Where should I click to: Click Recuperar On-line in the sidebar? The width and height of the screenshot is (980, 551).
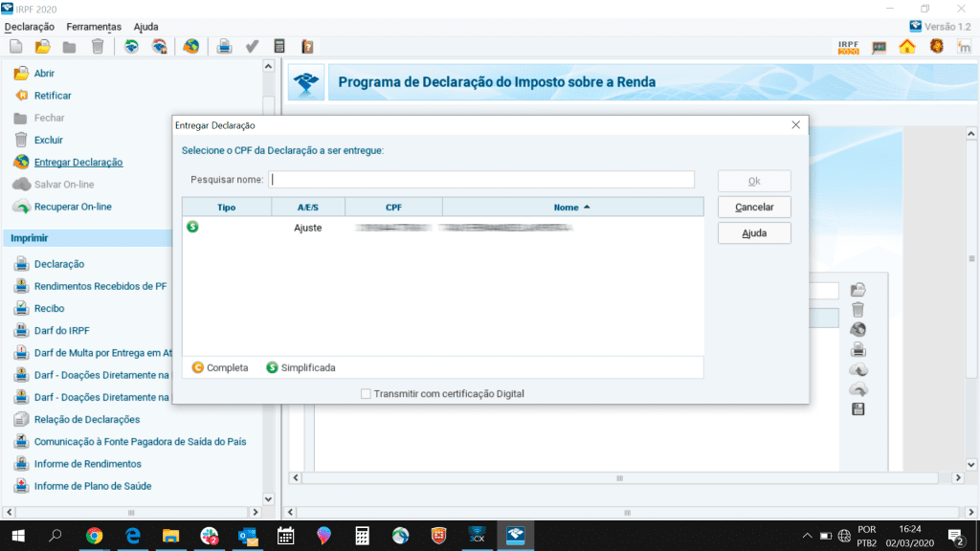[x=73, y=207]
